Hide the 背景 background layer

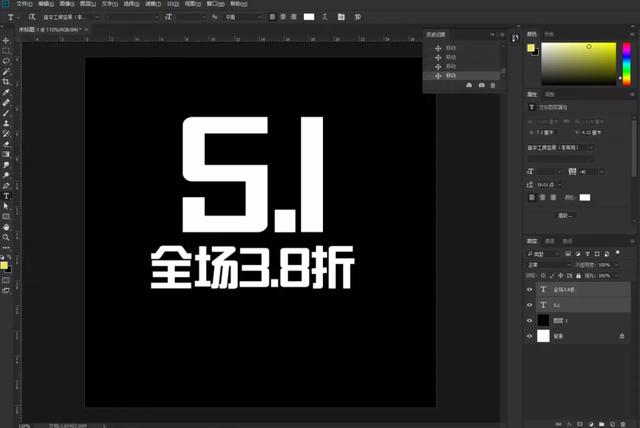click(x=530, y=337)
